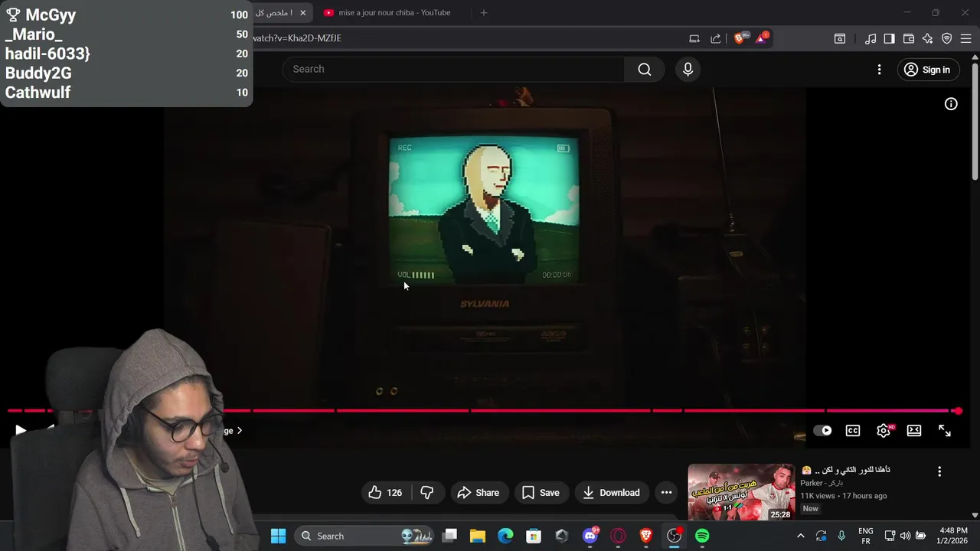Open clock and date 4:48 PM
980x551 pixels.
pyautogui.click(x=952, y=536)
